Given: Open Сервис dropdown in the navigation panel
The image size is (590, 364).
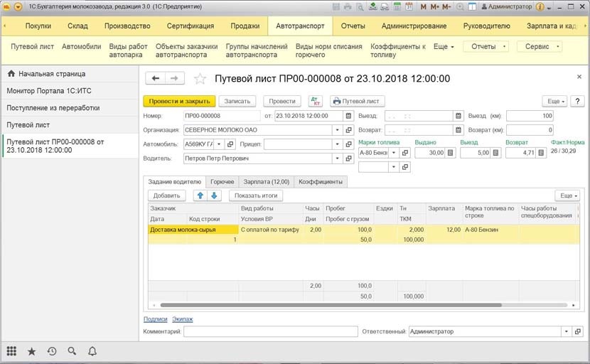Looking at the screenshot, I should [540, 47].
